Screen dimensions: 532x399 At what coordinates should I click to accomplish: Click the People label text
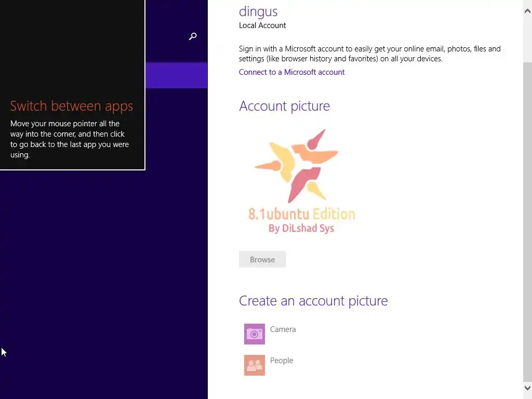pyautogui.click(x=282, y=361)
